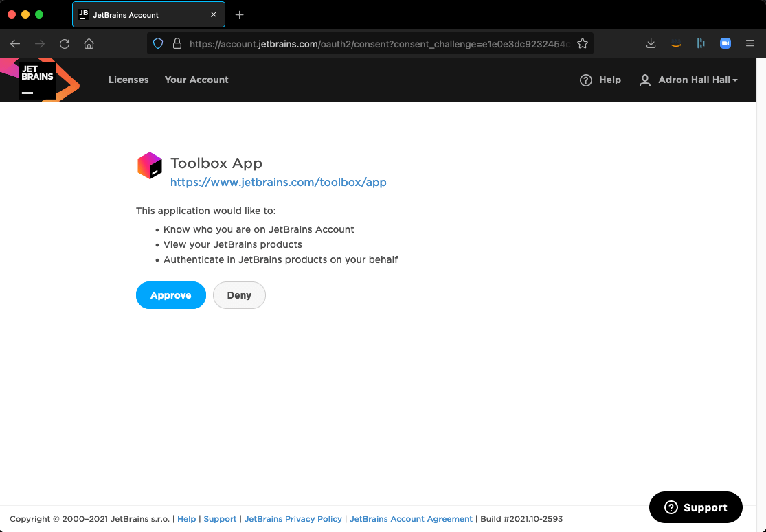Click the footer Help link
The image size is (766, 532).
point(187,519)
